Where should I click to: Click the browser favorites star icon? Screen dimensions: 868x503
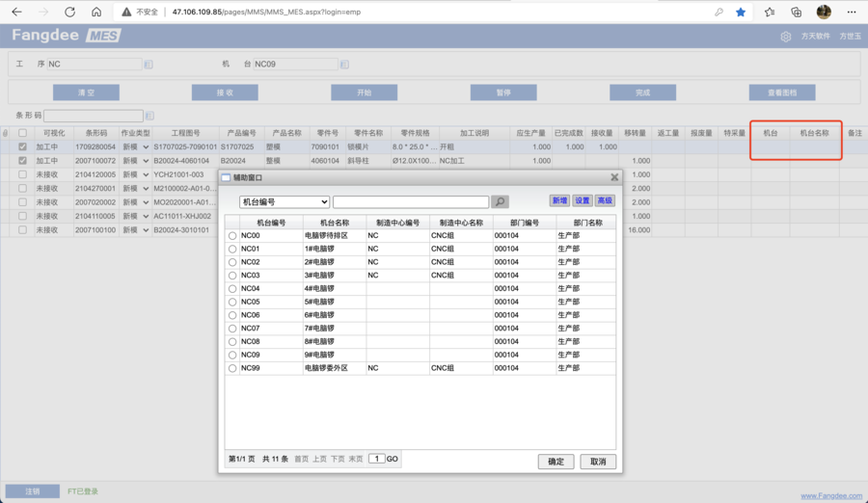tap(741, 13)
